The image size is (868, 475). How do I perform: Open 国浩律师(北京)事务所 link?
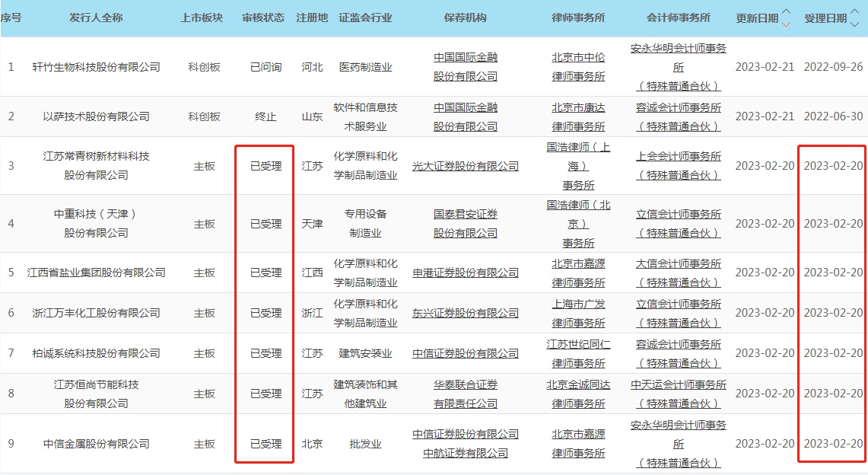coord(578,224)
